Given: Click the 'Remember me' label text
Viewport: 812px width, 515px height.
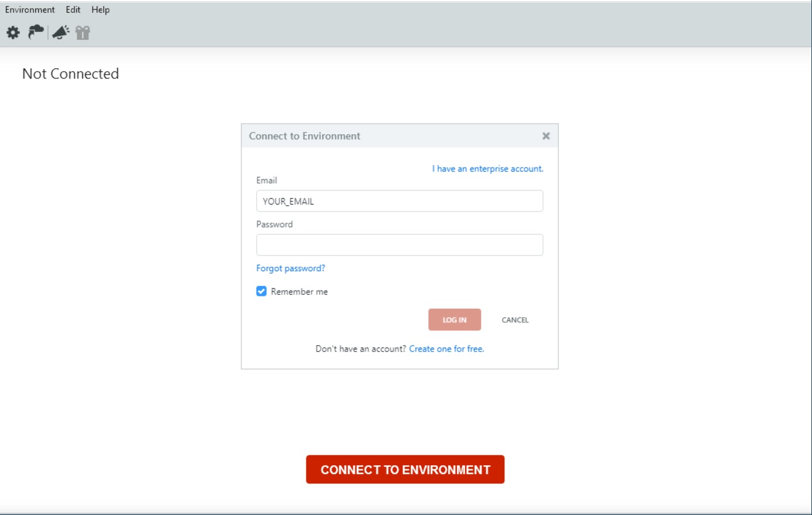Looking at the screenshot, I should (x=299, y=292).
